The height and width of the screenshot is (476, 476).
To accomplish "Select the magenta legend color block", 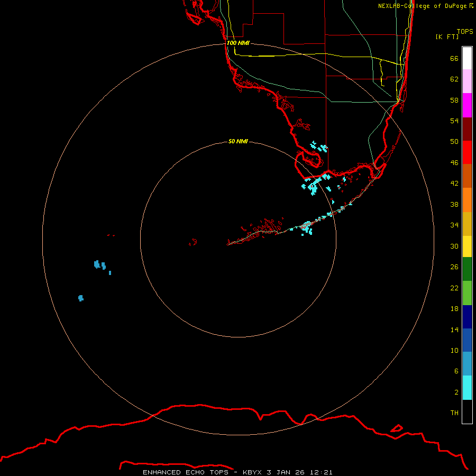I will point(467,105).
